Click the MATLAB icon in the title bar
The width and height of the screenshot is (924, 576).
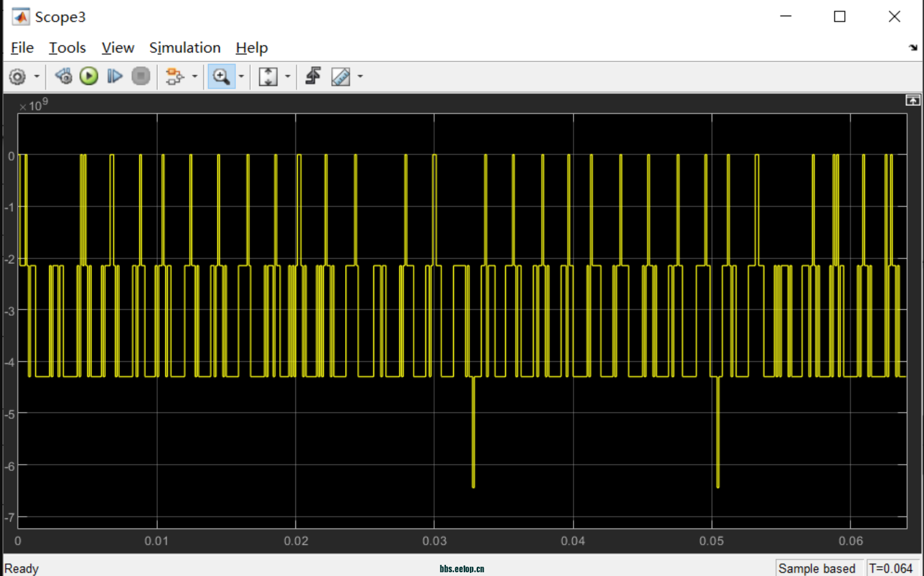tap(20, 17)
